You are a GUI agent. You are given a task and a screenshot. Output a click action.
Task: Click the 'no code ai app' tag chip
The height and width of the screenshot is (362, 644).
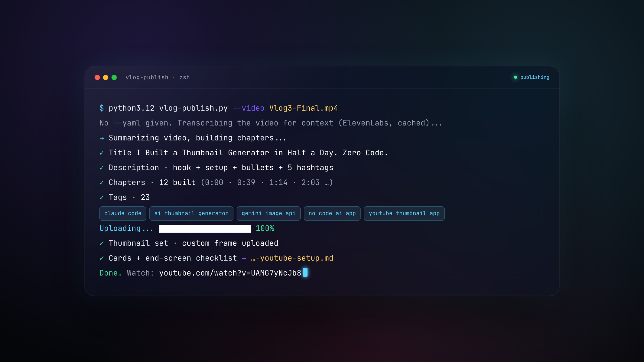(x=332, y=213)
